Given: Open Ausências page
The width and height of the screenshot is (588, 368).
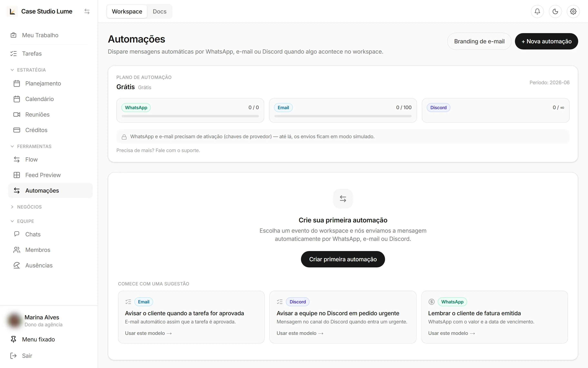Looking at the screenshot, I should coord(50,266).
